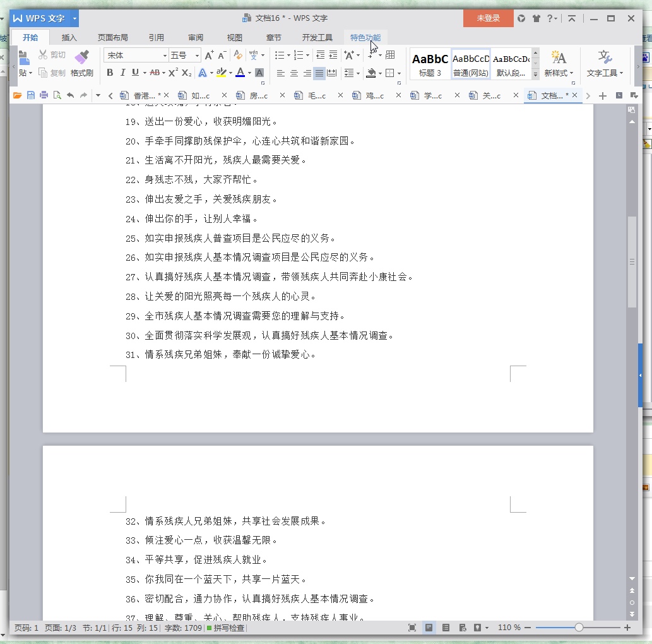Switch to full screen view icon in status bar
Viewport: 652px width, 644px height.
tap(412, 628)
